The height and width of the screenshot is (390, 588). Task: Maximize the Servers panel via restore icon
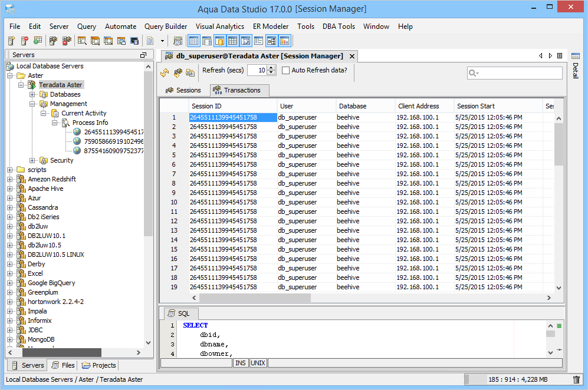click(143, 55)
